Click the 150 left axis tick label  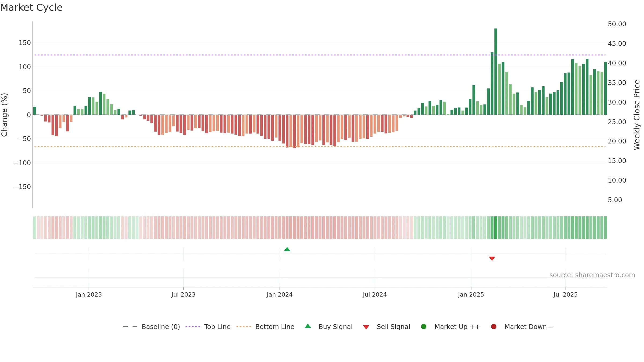pyautogui.click(x=25, y=43)
